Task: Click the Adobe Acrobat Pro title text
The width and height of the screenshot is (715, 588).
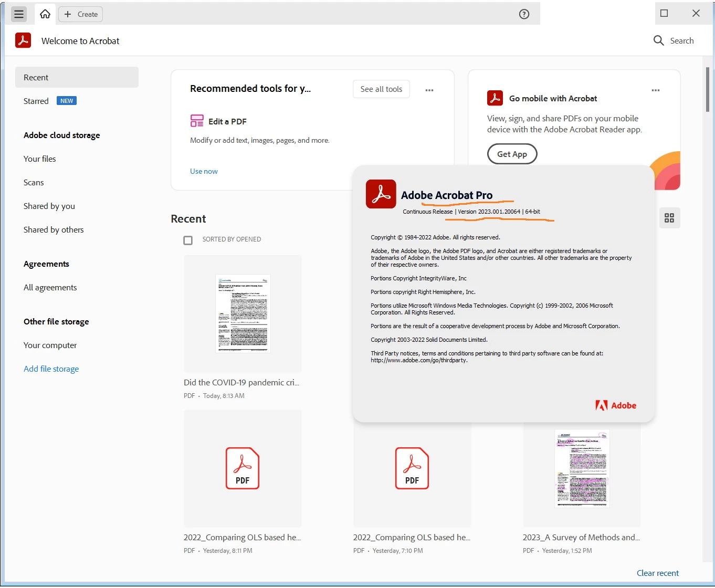Action: 447,195
